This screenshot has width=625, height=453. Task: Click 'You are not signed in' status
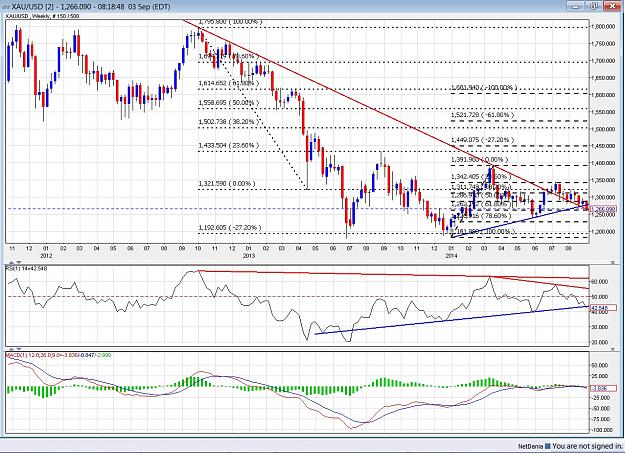pyautogui.click(x=587, y=447)
